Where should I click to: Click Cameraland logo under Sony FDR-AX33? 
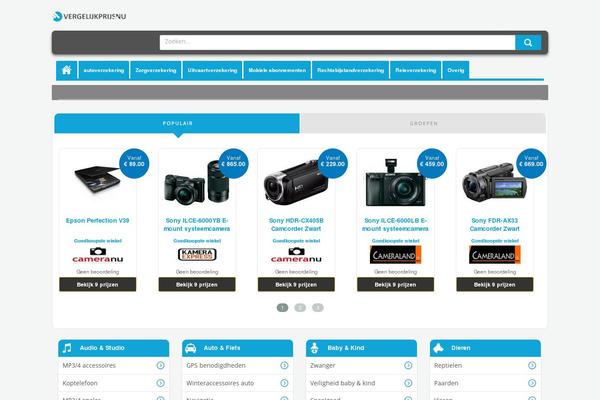(x=495, y=255)
